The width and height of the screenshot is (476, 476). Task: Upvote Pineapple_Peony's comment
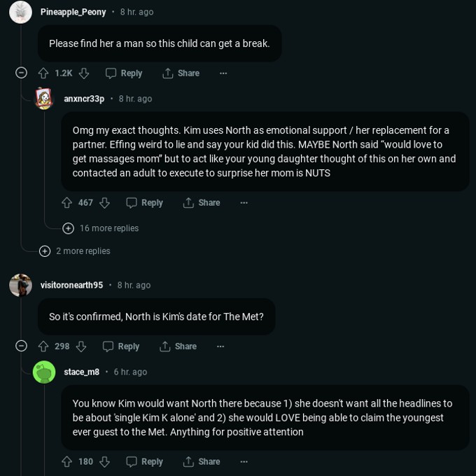(x=43, y=73)
